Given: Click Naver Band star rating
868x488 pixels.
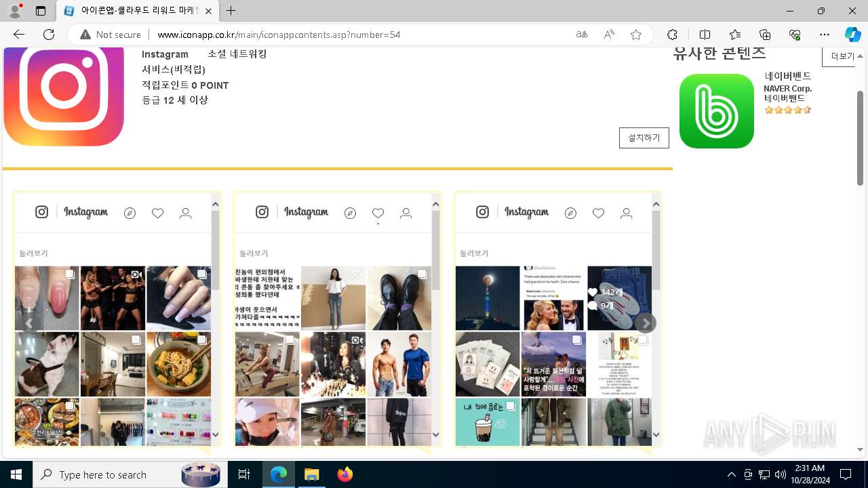Looking at the screenshot, I should [x=788, y=110].
